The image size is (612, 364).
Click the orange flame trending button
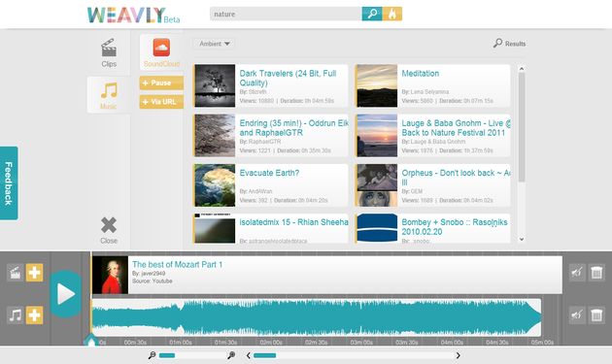pos(392,14)
